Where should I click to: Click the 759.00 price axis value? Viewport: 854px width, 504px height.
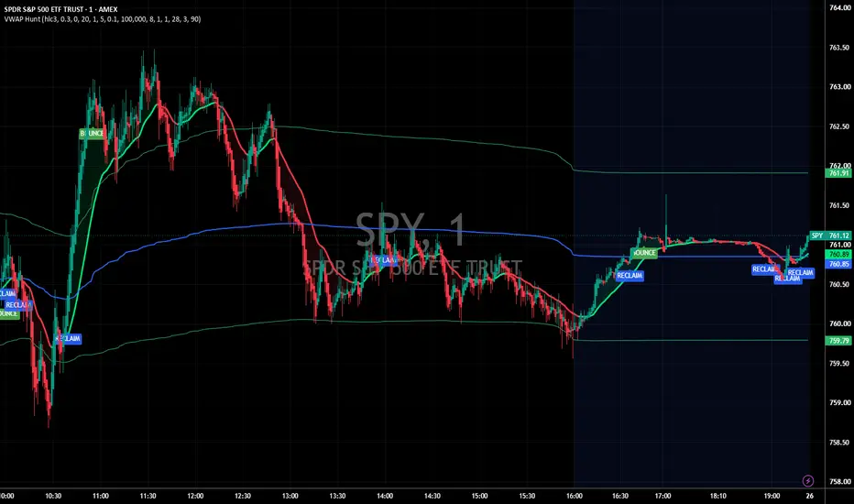[839, 402]
